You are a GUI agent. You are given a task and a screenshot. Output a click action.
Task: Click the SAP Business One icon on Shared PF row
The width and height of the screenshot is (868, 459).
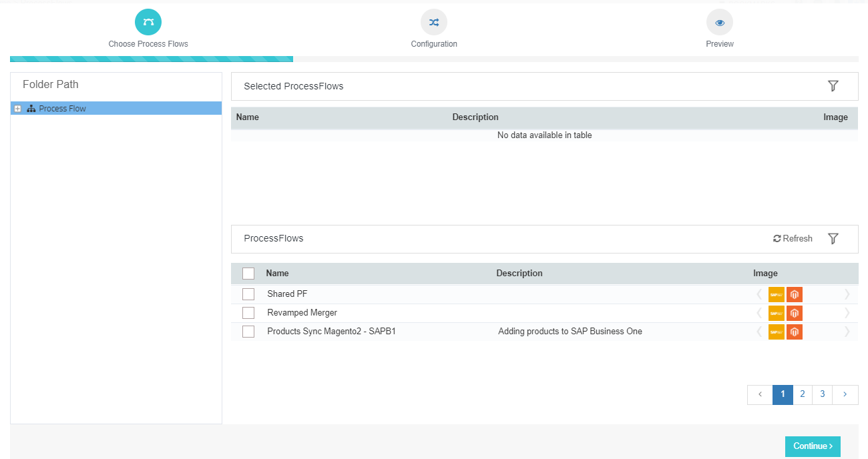click(776, 294)
